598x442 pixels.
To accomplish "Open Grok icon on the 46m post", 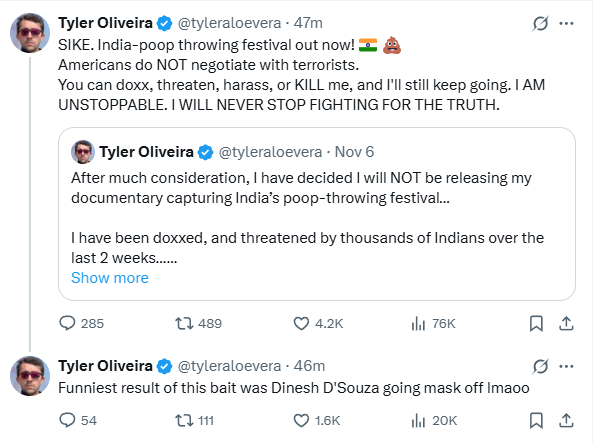I will point(541,366).
